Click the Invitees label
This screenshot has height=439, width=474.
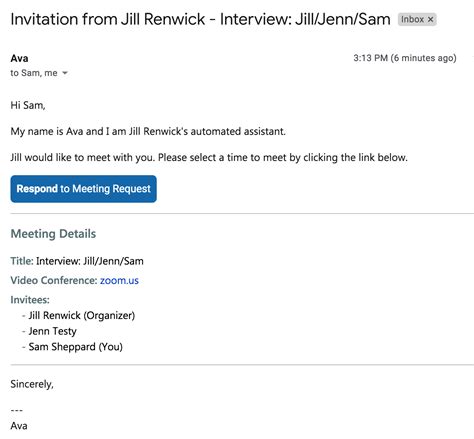coord(30,300)
